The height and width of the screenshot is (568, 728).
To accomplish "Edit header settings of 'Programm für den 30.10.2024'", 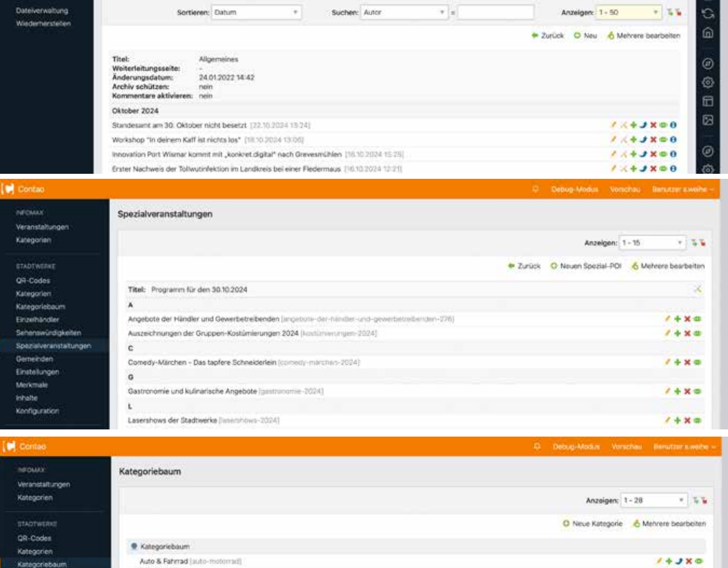I will coord(695,288).
